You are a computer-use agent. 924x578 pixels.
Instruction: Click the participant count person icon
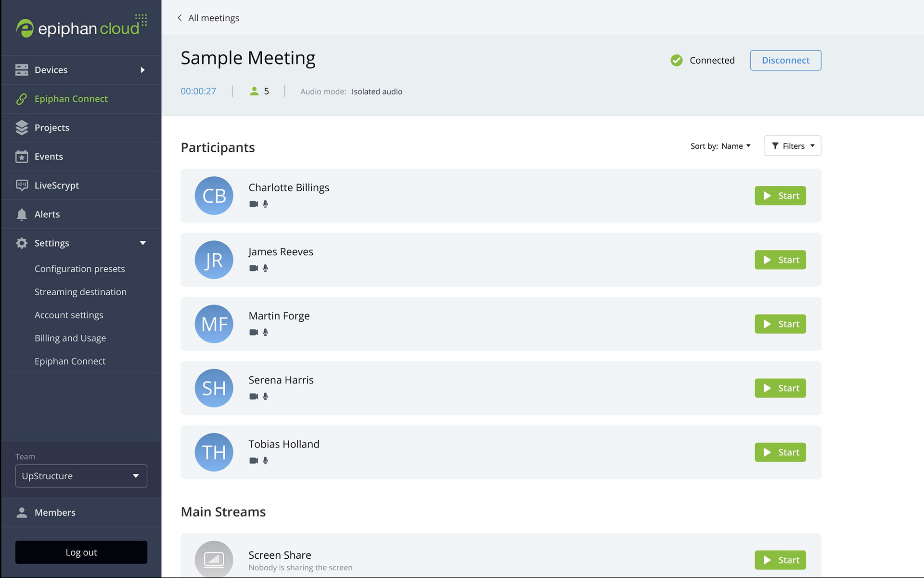[x=254, y=91]
